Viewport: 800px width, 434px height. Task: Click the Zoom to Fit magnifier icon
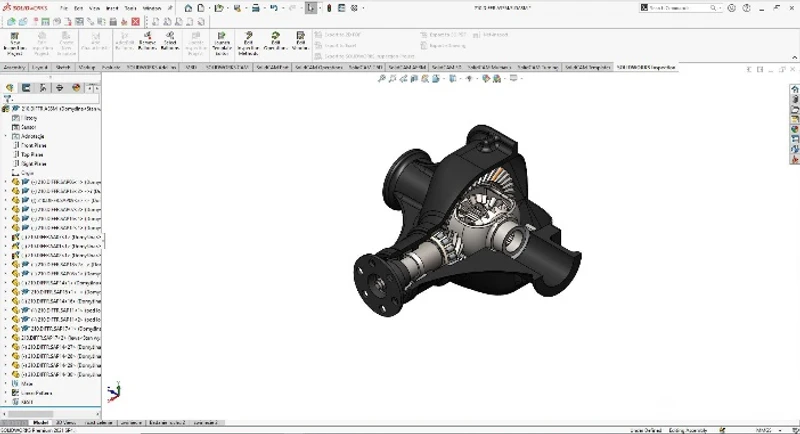(381, 79)
